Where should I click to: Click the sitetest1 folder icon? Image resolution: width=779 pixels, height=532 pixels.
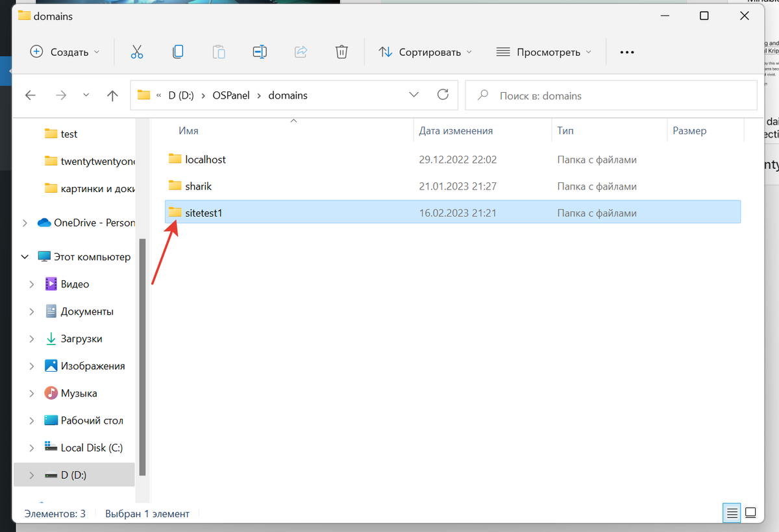point(175,213)
